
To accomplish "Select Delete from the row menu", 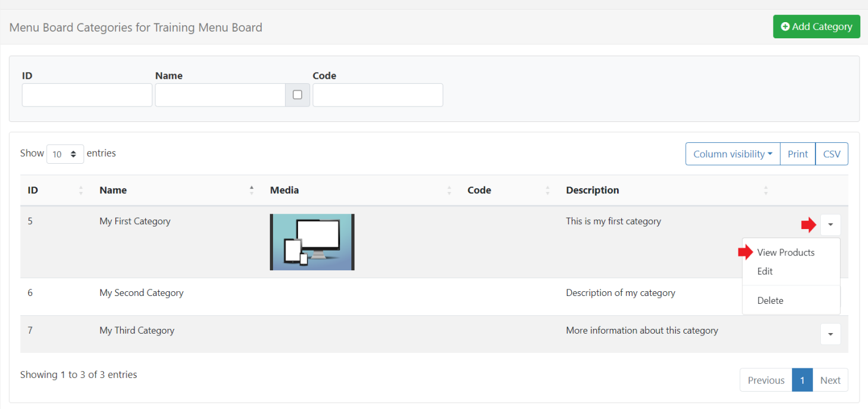I will pos(770,301).
